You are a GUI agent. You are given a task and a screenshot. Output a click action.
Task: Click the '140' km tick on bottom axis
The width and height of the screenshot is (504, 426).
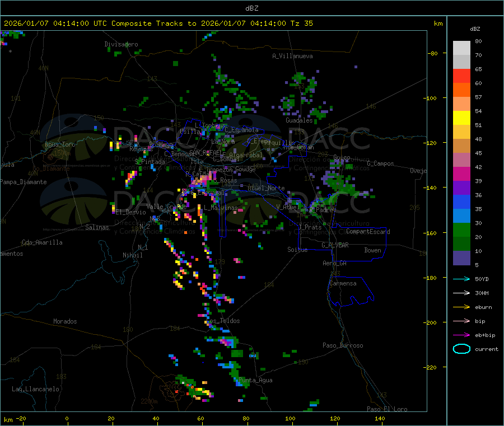[x=380, y=419]
